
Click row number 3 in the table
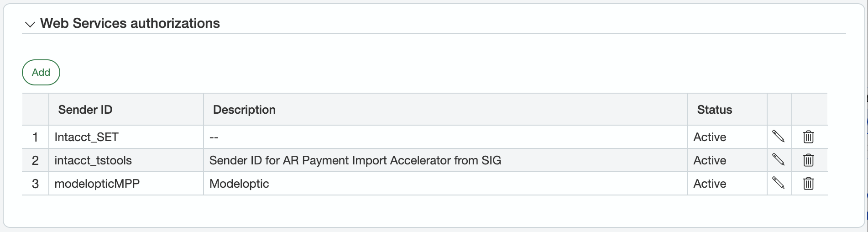click(x=35, y=184)
